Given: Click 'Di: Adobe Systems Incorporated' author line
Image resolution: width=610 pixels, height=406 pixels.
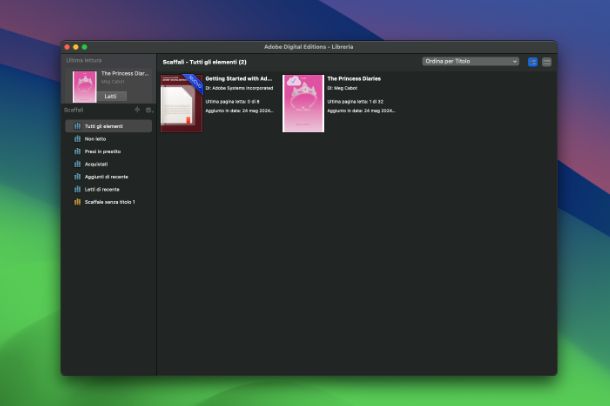Looking at the screenshot, I should click(239, 88).
